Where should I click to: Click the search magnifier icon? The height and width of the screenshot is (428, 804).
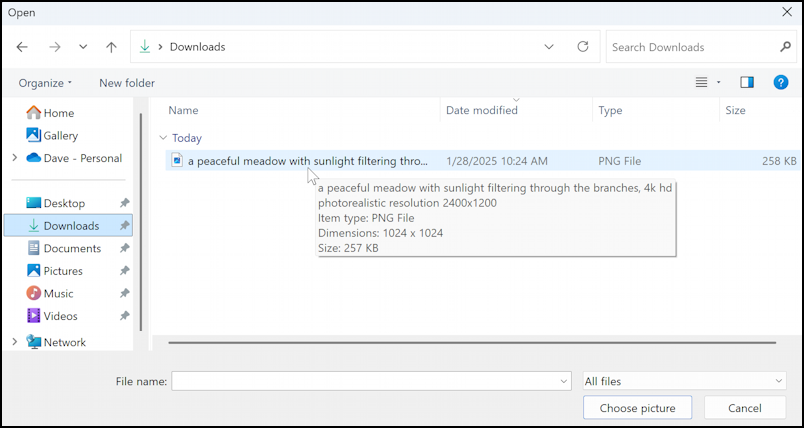[x=785, y=47]
